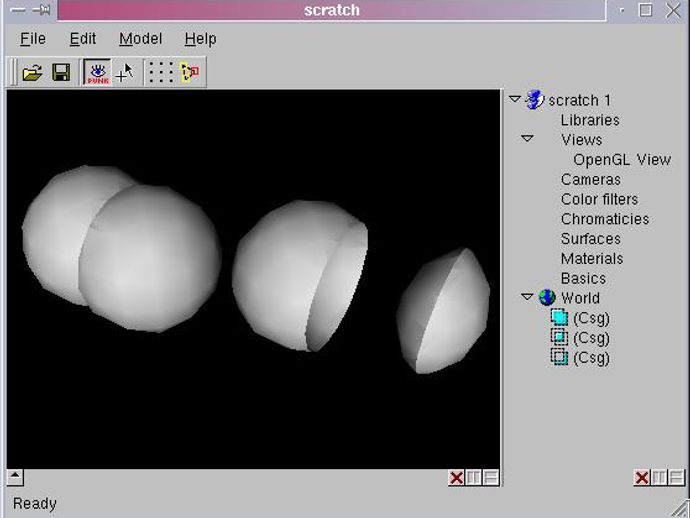The height and width of the screenshot is (518, 690).
Task: Collapse the scratch 1 tree node
Action: [x=514, y=99]
